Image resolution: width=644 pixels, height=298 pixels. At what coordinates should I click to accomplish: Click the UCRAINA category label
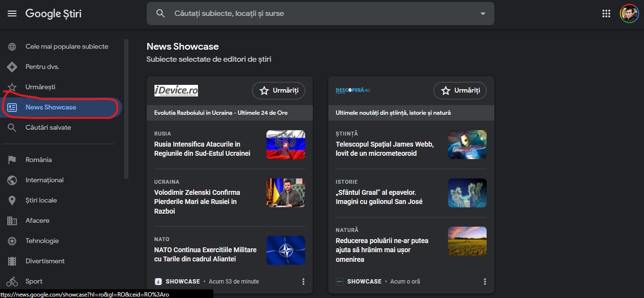[167, 182]
